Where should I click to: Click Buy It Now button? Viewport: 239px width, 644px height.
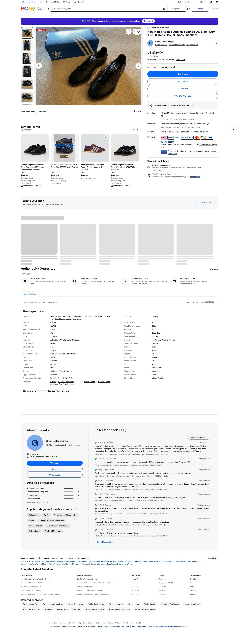click(183, 74)
